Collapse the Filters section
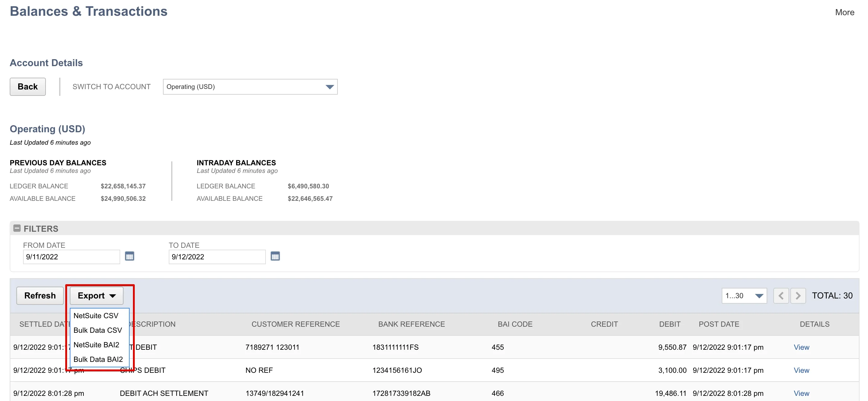Viewport: 868px width, 401px height. click(x=17, y=228)
